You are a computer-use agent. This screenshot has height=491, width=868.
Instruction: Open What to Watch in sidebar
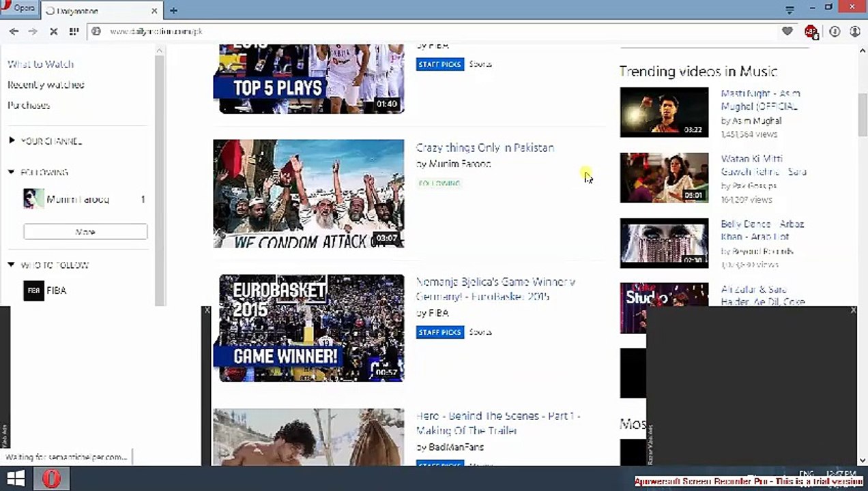point(40,64)
